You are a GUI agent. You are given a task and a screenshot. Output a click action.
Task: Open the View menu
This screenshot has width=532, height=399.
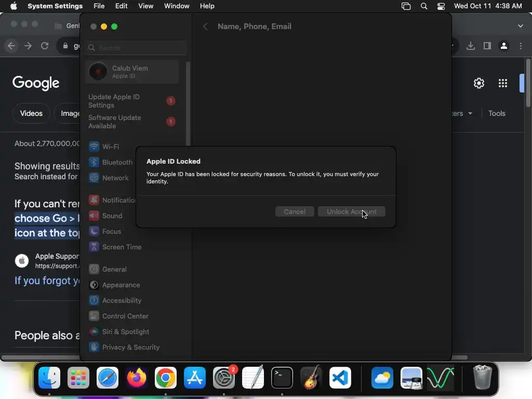coord(145,6)
